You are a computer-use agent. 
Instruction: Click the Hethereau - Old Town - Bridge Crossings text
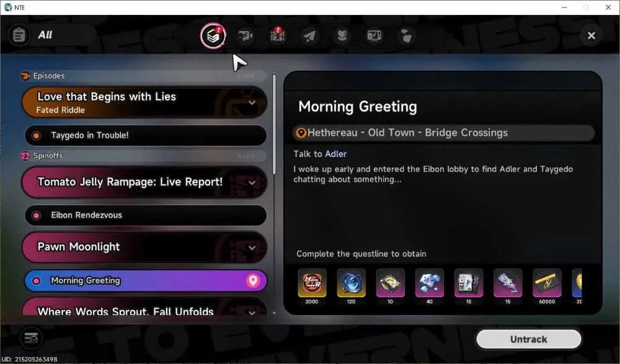408,133
